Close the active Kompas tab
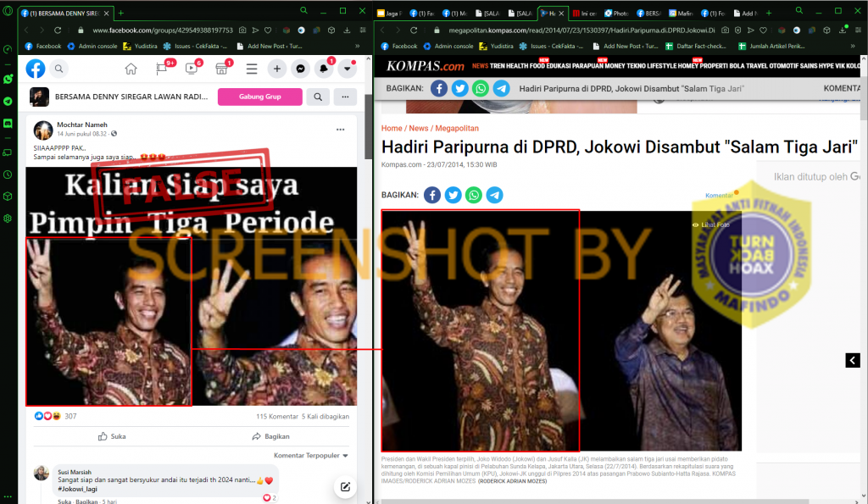 [561, 14]
